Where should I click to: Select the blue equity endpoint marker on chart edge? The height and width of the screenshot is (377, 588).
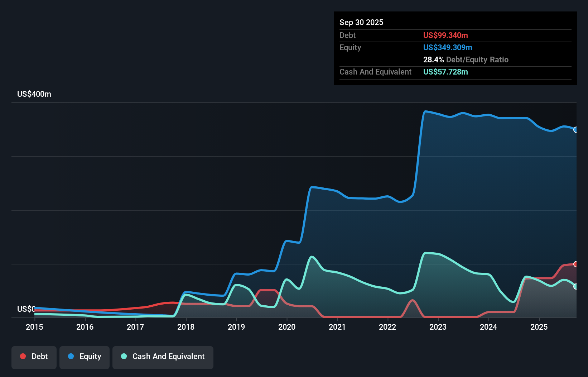tap(576, 130)
